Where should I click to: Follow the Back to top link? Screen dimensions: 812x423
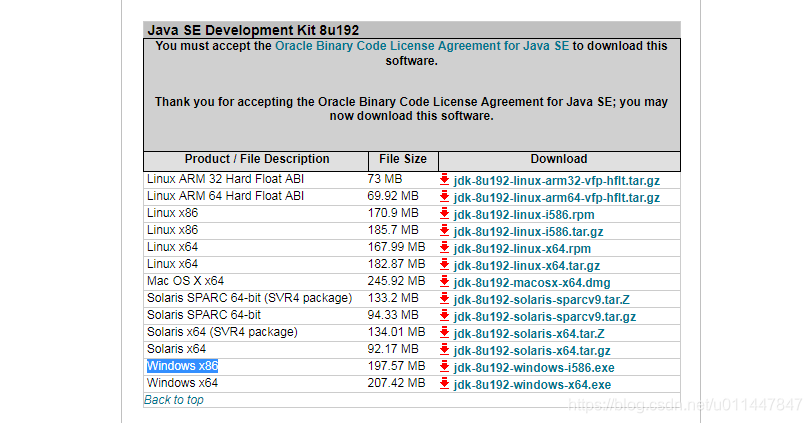[x=173, y=400]
